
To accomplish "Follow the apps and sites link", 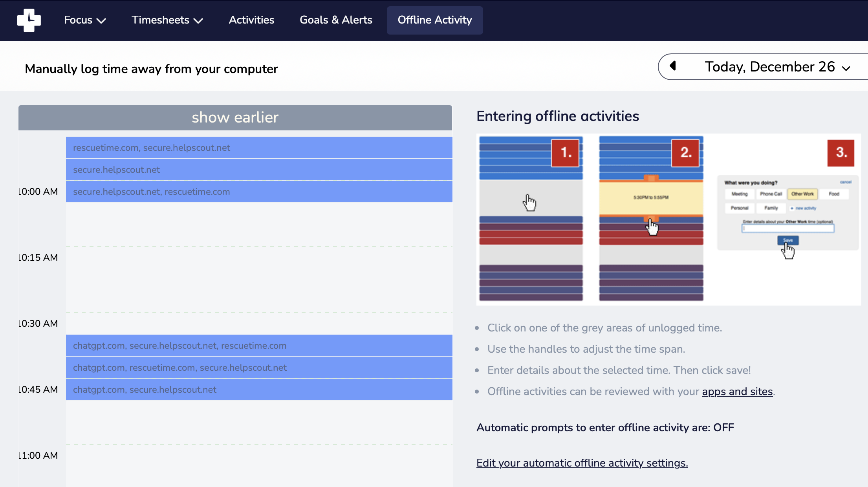I will point(737,392).
